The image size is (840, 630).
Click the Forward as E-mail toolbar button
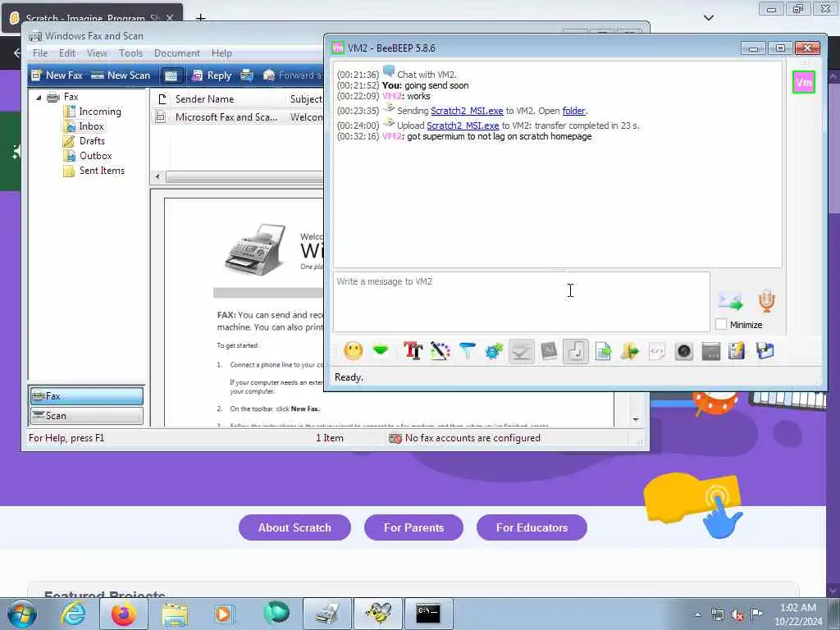pos(292,75)
